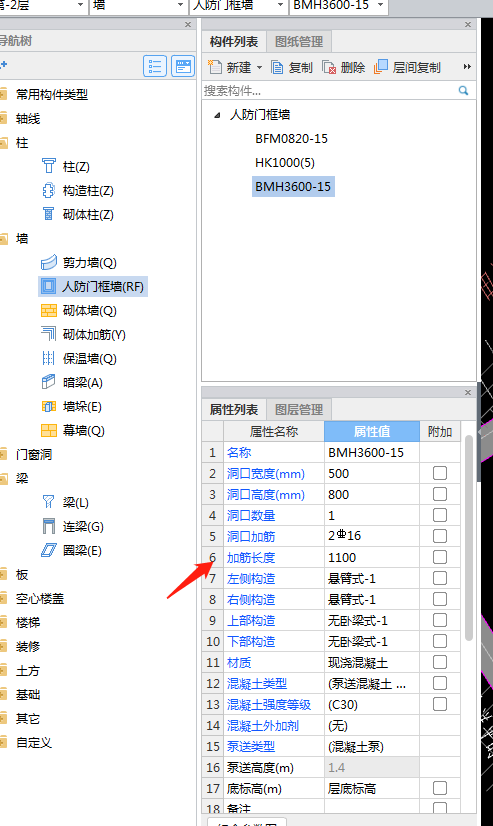This screenshot has width=493, height=826.
Task: Click the property list vertical scrollbar
Action: coord(469,537)
